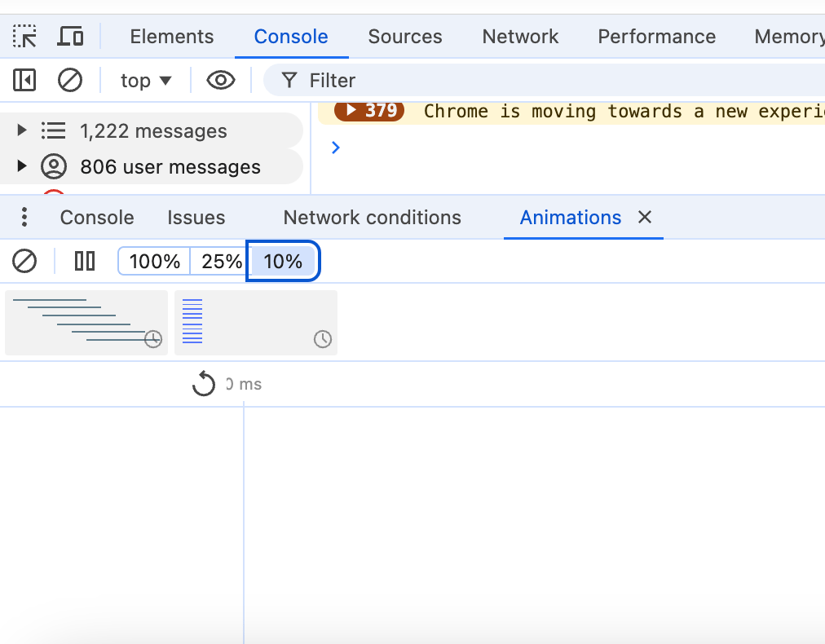
Task: Set animation playback speed to 10%
Action: point(283,262)
